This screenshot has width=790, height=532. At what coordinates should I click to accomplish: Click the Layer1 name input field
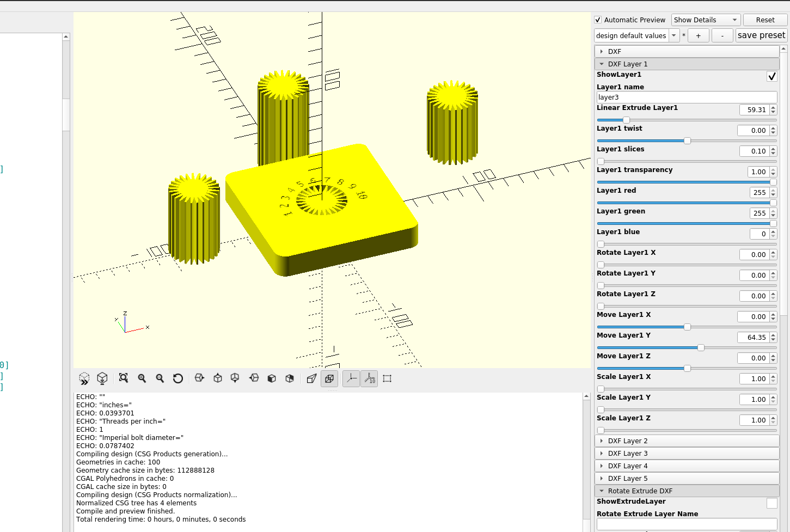pos(687,97)
